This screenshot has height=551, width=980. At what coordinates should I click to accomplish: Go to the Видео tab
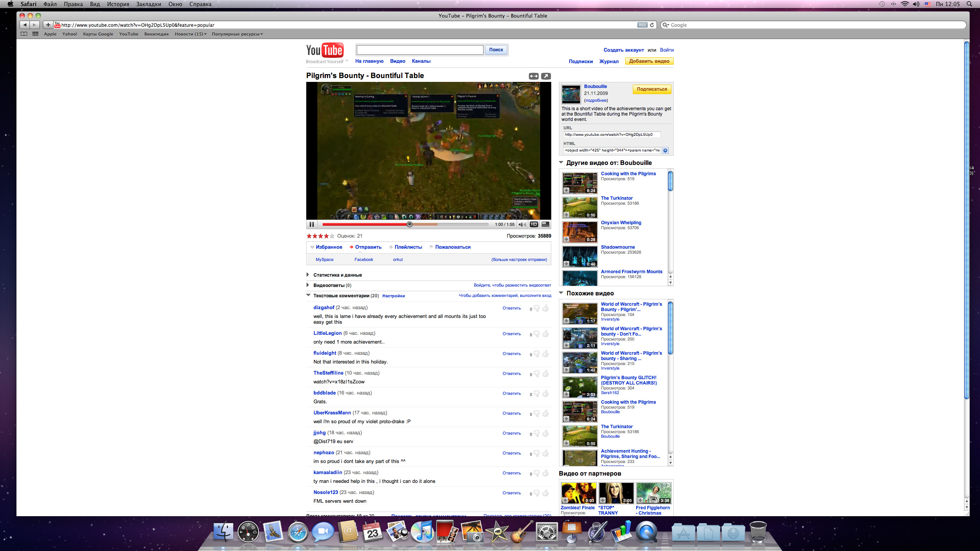(397, 61)
